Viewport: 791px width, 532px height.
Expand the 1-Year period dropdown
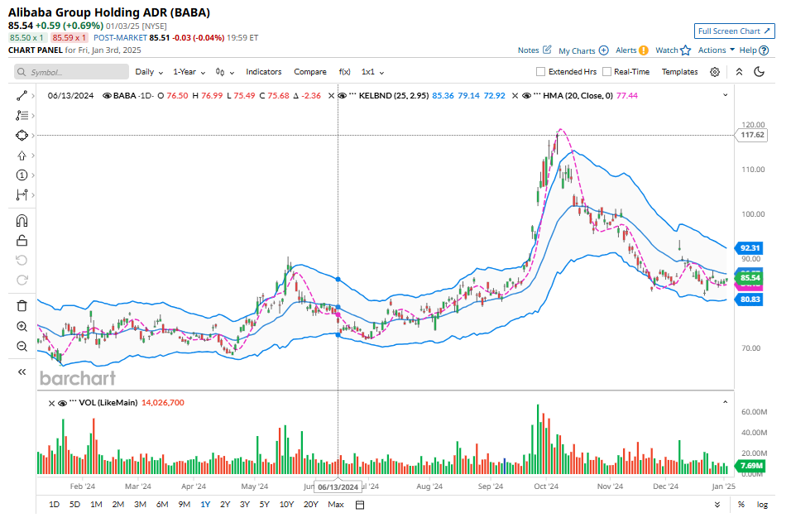click(189, 72)
